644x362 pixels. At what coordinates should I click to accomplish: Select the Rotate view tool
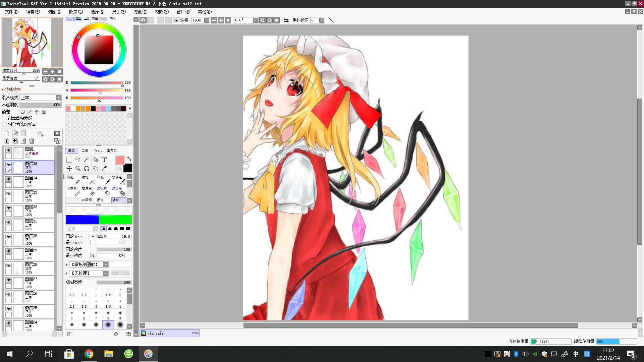[x=87, y=169]
